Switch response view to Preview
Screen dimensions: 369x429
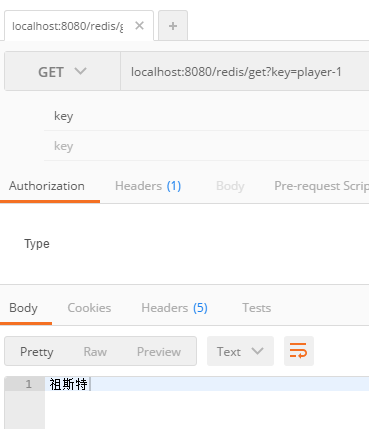[x=159, y=352]
